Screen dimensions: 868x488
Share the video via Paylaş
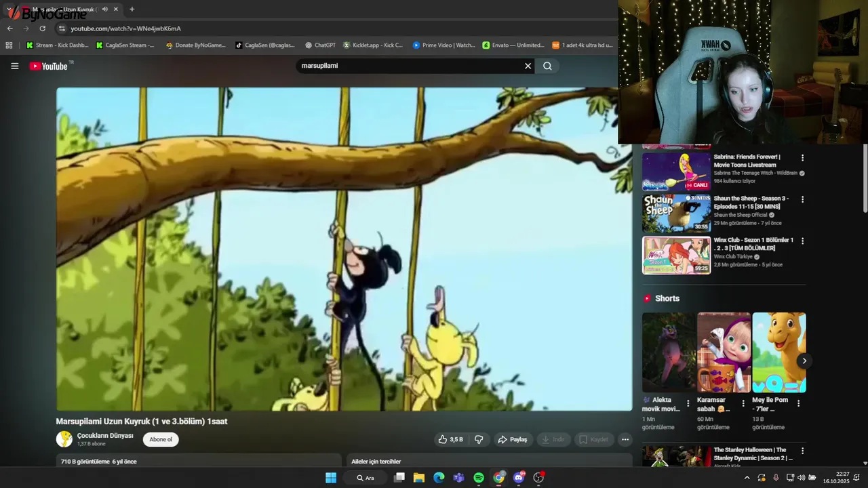tap(512, 439)
